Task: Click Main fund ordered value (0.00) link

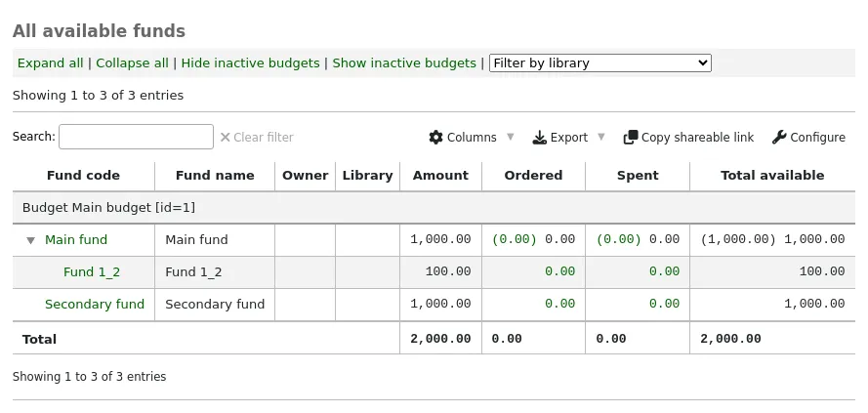Action: [x=515, y=239]
